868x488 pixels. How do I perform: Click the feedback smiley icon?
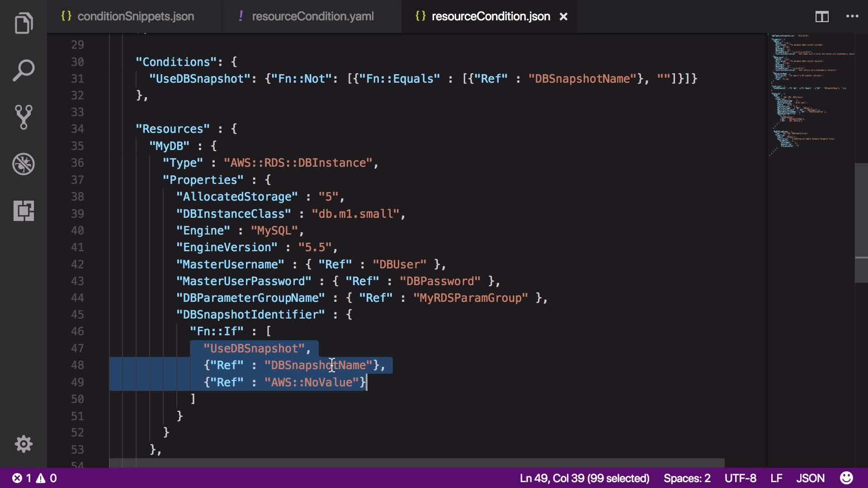(x=846, y=478)
